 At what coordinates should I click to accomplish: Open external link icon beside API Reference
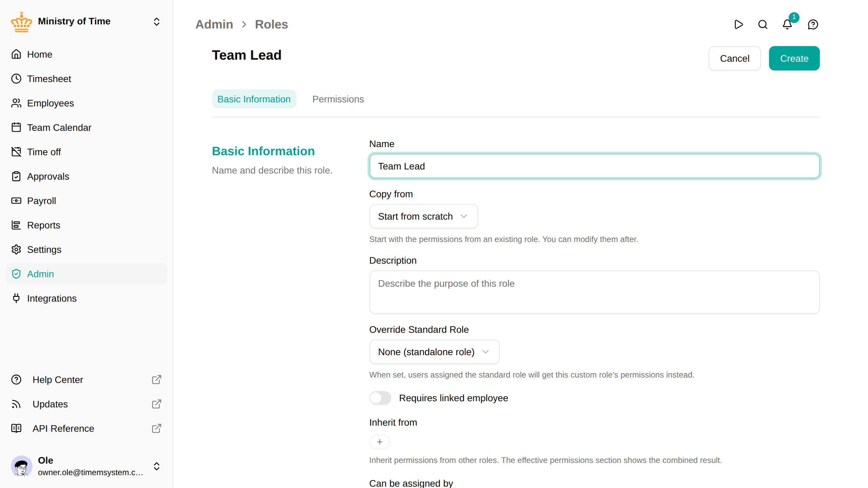pos(157,428)
